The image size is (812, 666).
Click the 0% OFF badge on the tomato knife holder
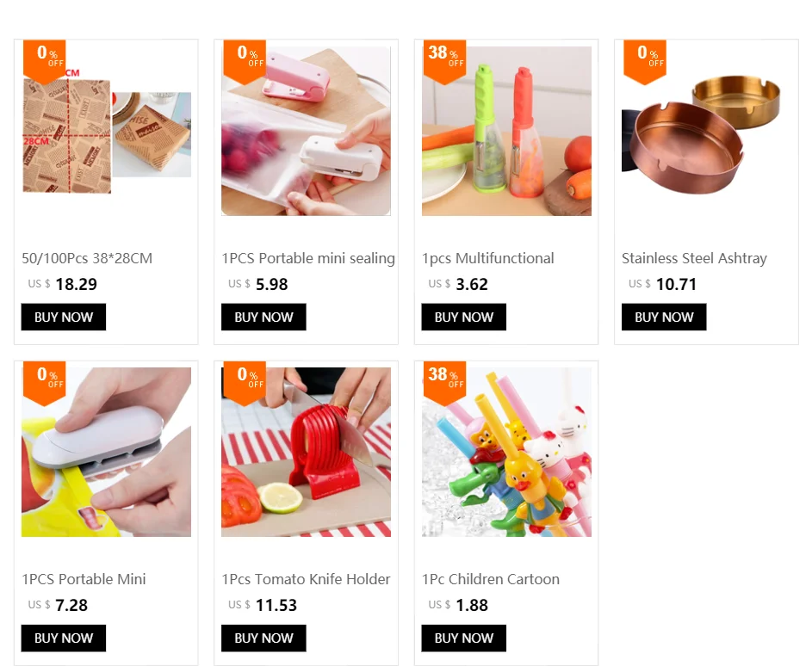tap(245, 384)
